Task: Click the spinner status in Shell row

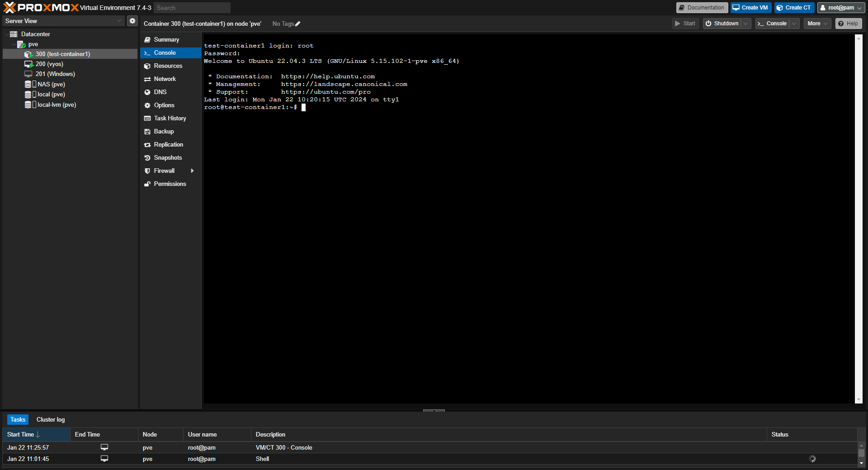Action: coord(812,459)
